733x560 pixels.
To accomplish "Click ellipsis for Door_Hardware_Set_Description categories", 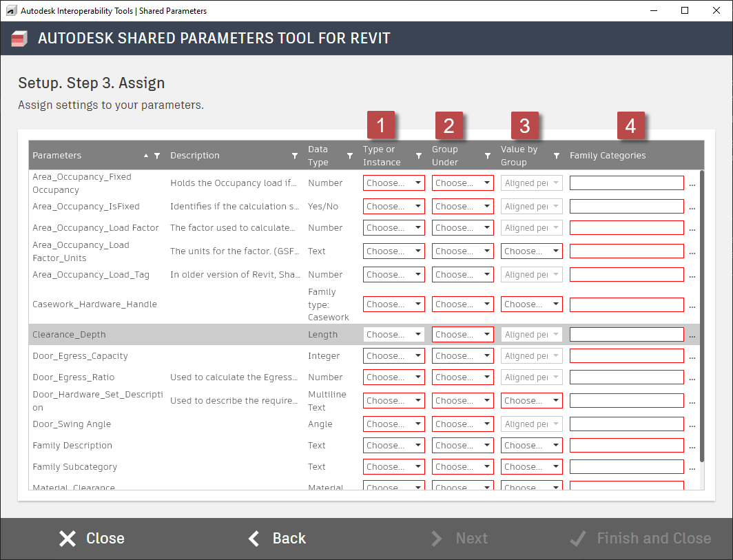I will (x=692, y=402).
